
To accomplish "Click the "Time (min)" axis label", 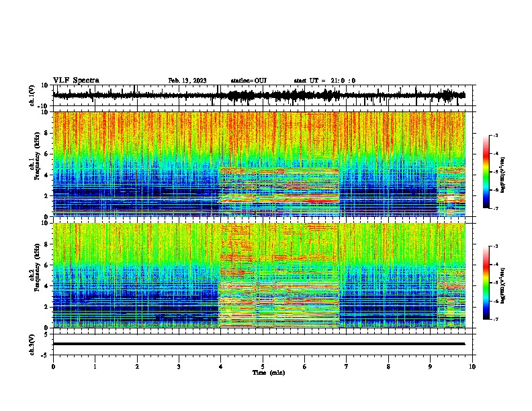I will point(269,373).
